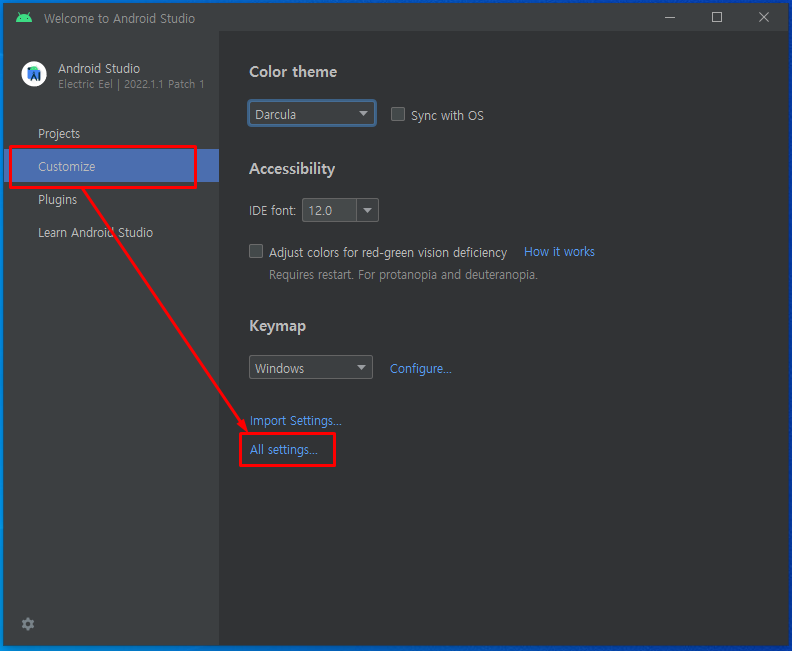Viewport: 792px width, 651px height.
Task: Enable Sync with OS checkbox
Action: (x=398, y=114)
